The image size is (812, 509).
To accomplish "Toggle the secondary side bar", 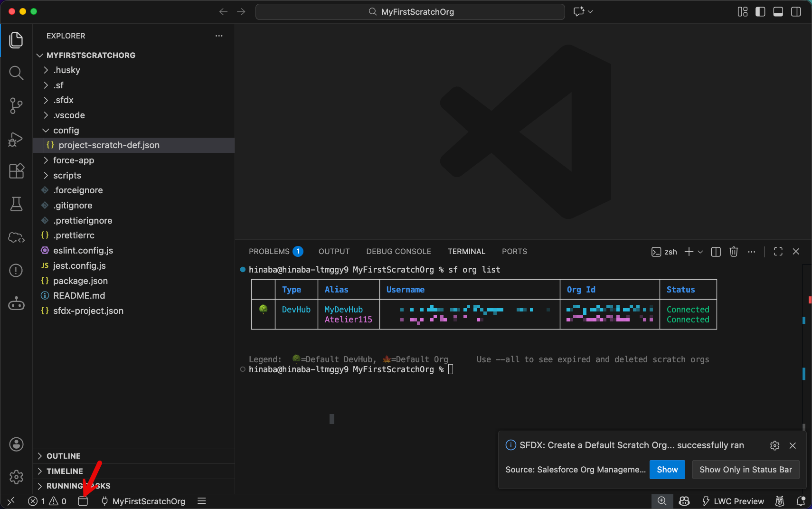I will pos(796,12).
